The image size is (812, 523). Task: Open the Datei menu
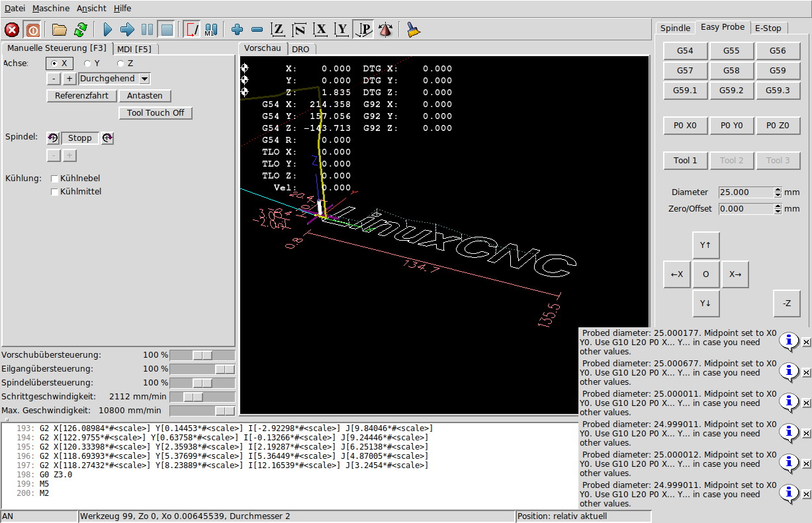pos(15,9)
